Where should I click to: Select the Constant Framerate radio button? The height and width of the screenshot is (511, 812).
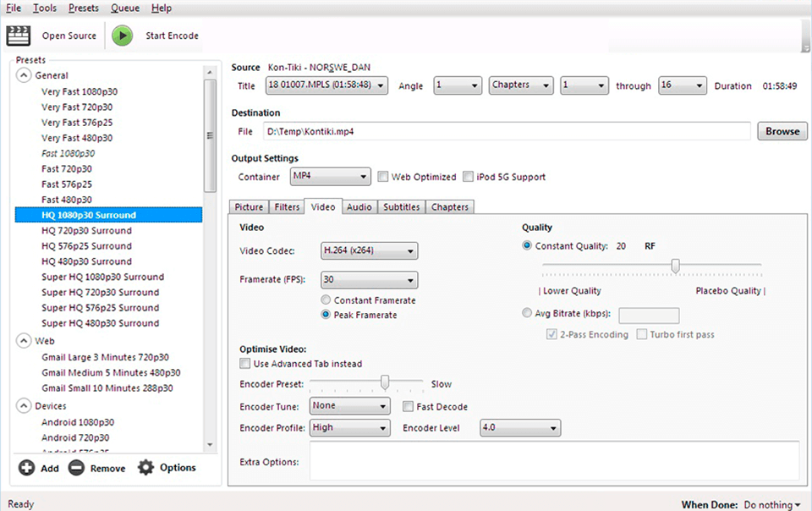325,300
